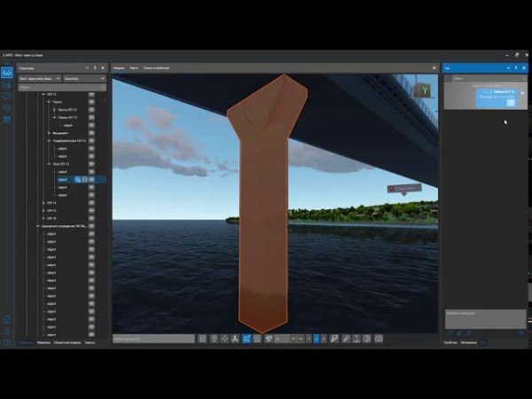Click the round check icon in left sidebar
Viewport: 532px width, 399px height.
pyautogui.click(x=7, y=107)
